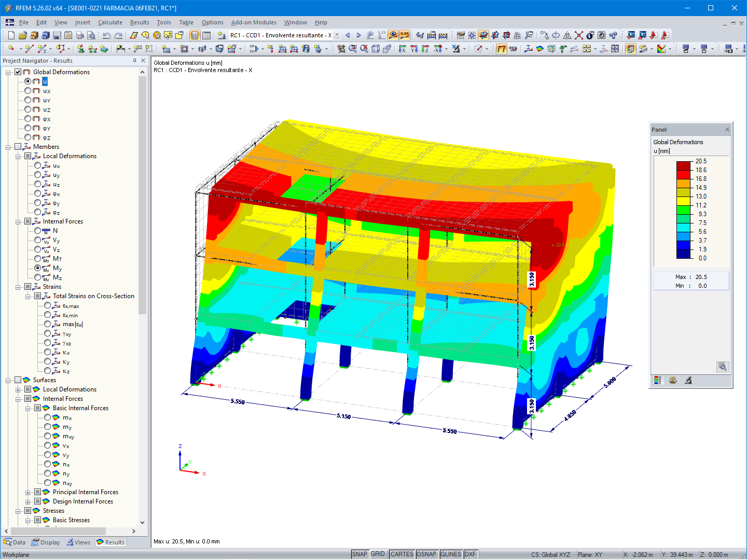Open the Add-on Modules menu

click(x=254, y=22)
